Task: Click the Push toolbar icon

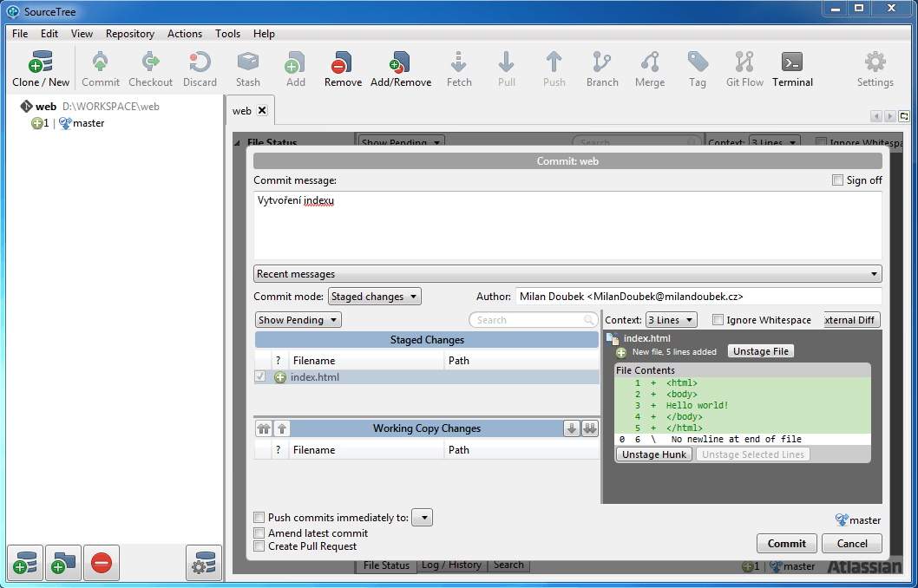Action: click(554, 69)
